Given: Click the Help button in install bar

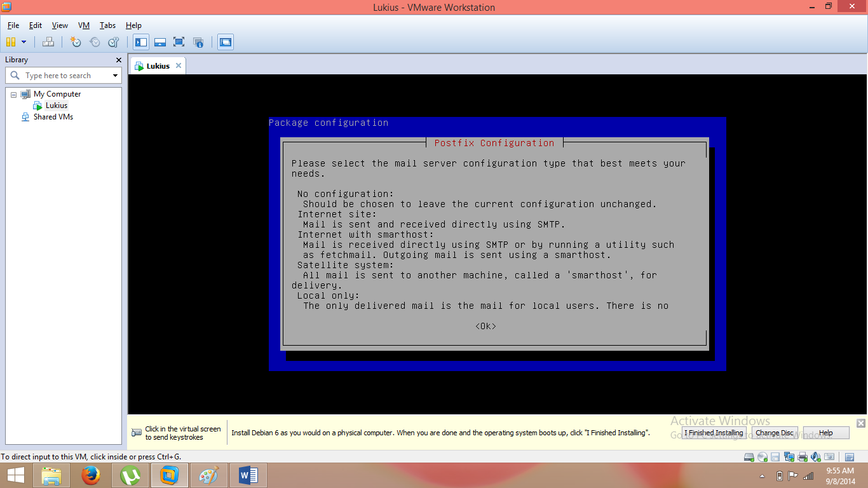Looking at the screenshot, I should tap(826, 433).
